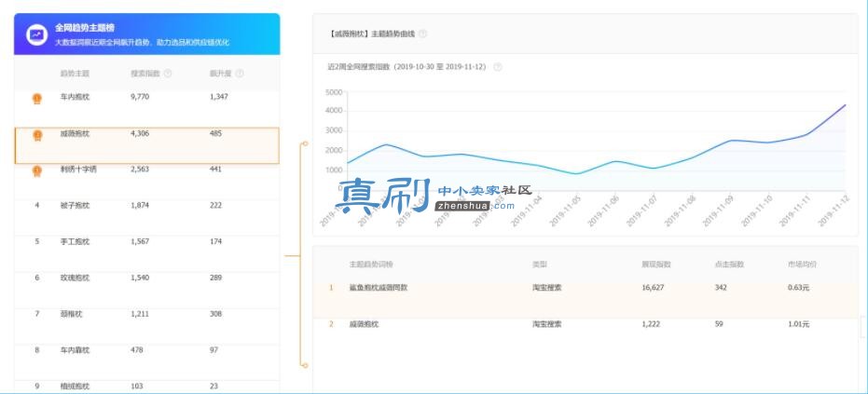Select the 玫瑰抱枕 trend topic

point(75,278)
